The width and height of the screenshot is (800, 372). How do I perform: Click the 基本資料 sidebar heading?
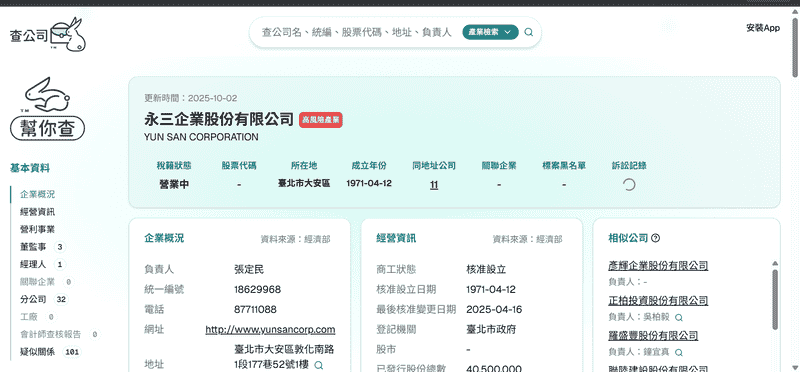(x=30, y=168)
